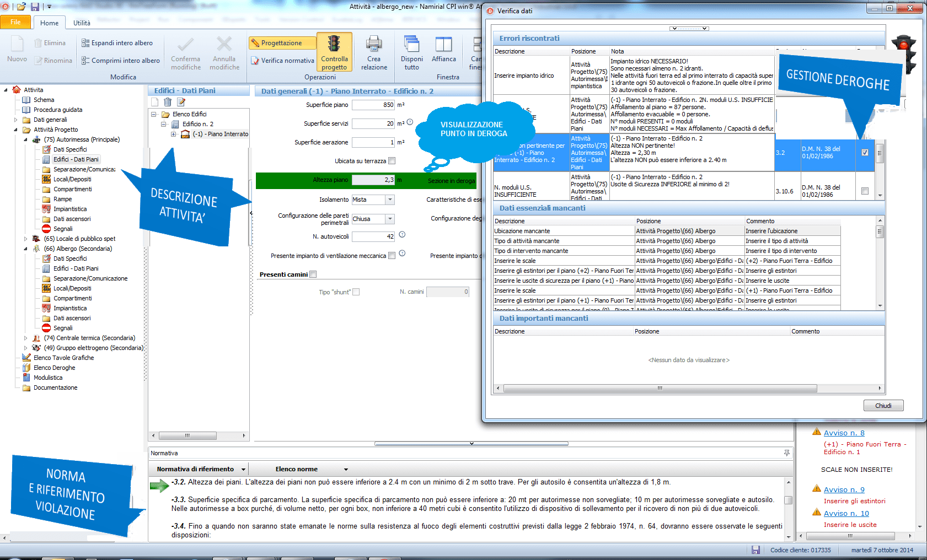Enable the Ubicata su terrazza checkbox
This screenshot has height=560, width=927.
392,160
